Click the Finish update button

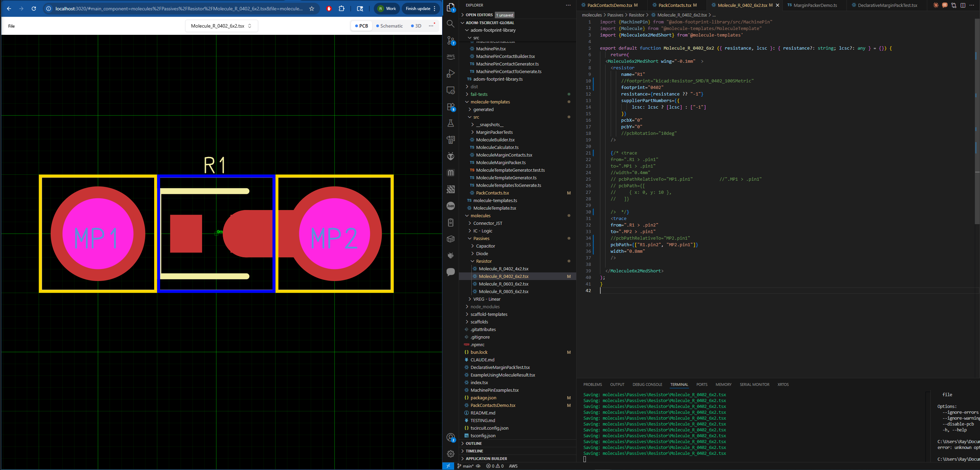pyautogui.click(x=418, y=8)
